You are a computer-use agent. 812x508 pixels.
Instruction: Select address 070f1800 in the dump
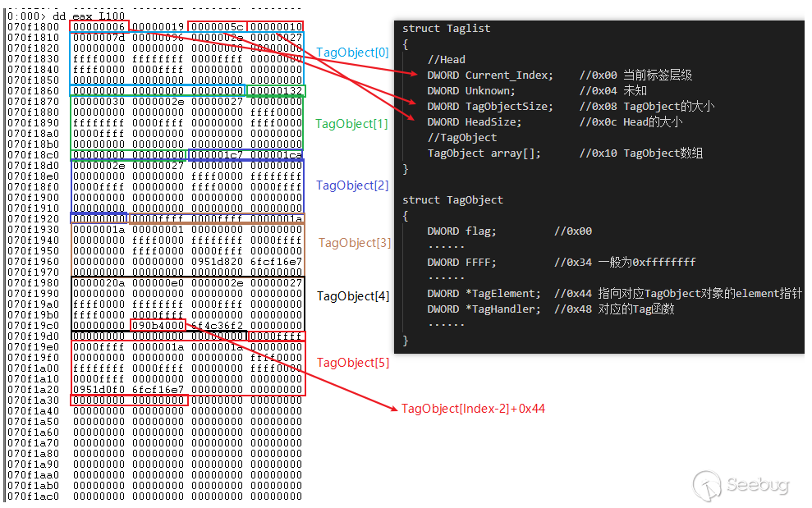(33, 27)
